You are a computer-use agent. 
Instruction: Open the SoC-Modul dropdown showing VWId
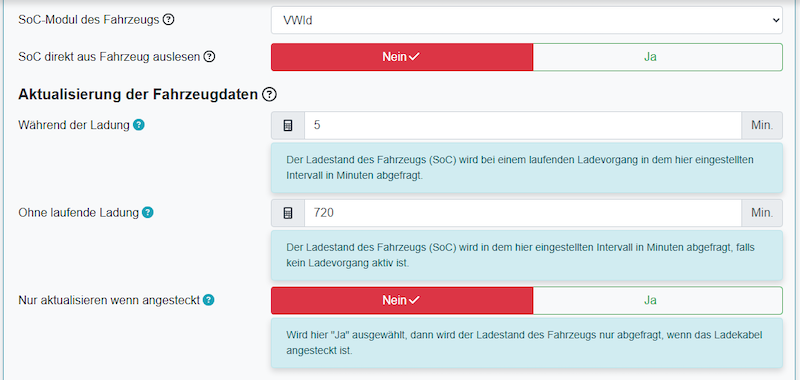tap(527, 20)
